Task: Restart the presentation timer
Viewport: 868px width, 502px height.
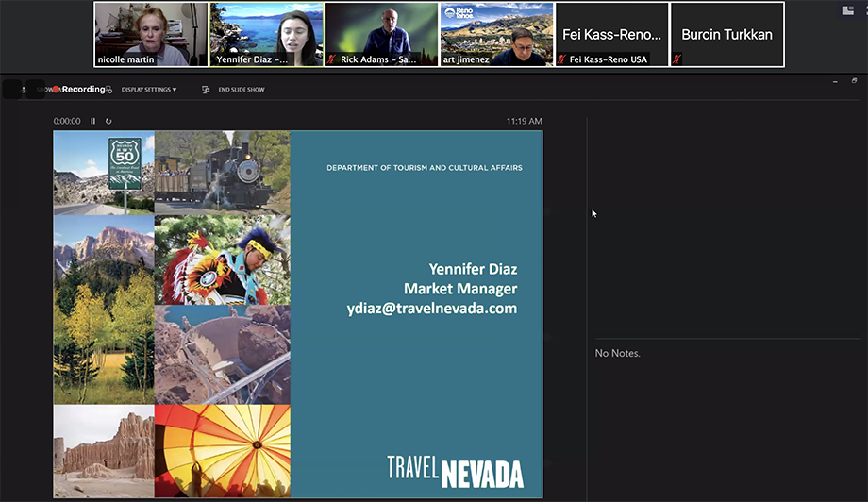Action: click(108, 121)
